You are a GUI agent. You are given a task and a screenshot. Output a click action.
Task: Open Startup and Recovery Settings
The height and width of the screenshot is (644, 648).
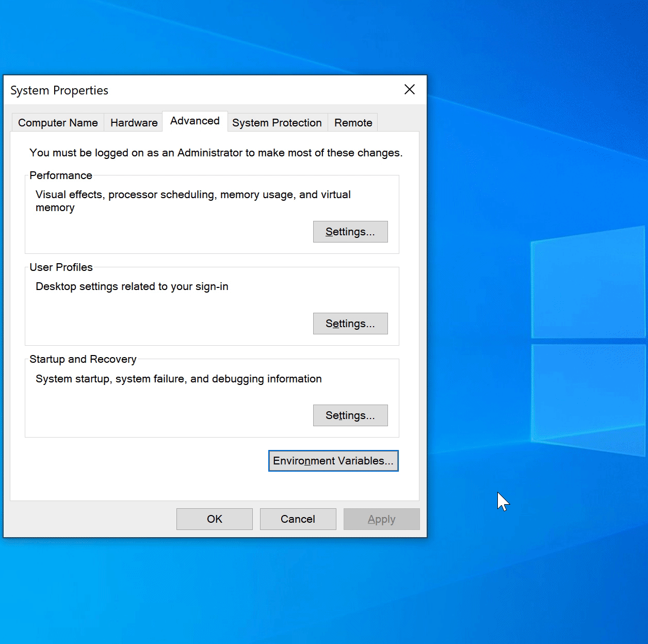350,415
